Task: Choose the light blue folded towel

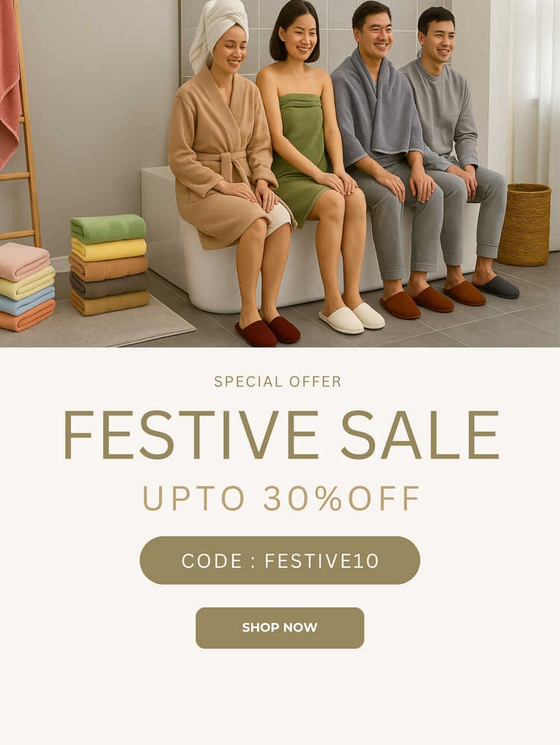Action: point(28,303)
